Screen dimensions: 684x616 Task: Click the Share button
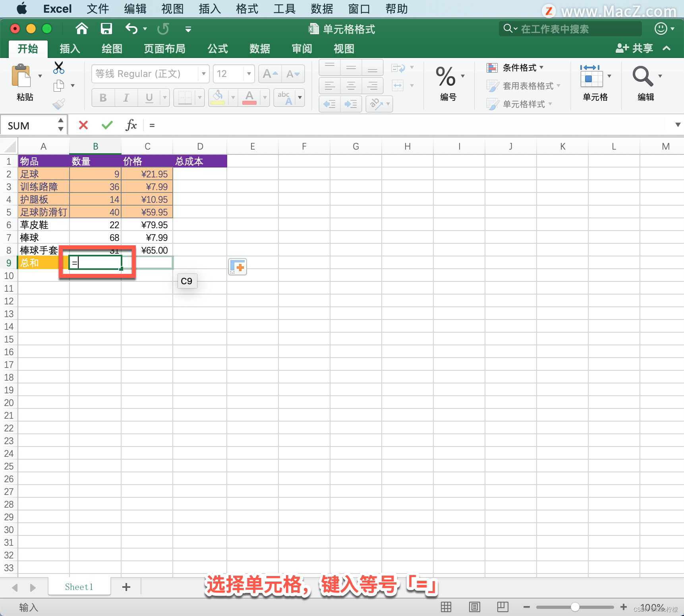coord(634,48)
